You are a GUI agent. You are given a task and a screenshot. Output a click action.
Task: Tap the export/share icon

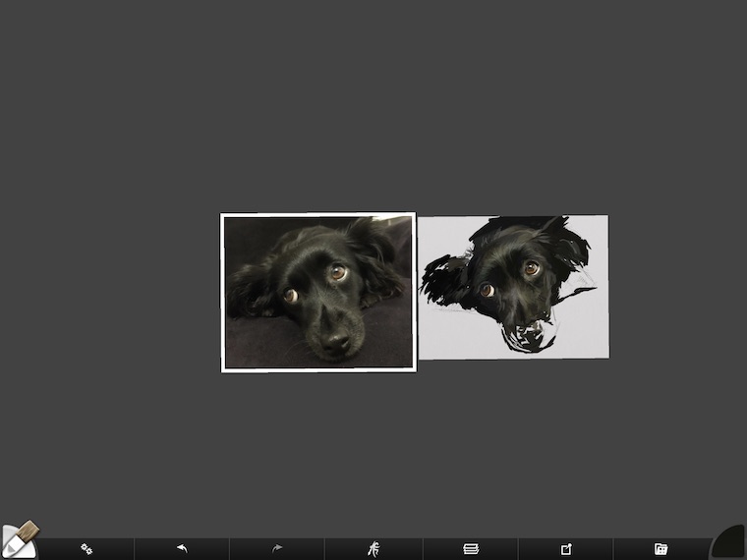(566, 549)
